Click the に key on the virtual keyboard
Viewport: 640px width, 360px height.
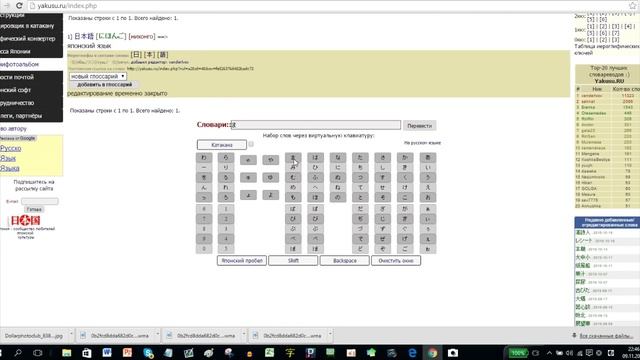point(338,167)
